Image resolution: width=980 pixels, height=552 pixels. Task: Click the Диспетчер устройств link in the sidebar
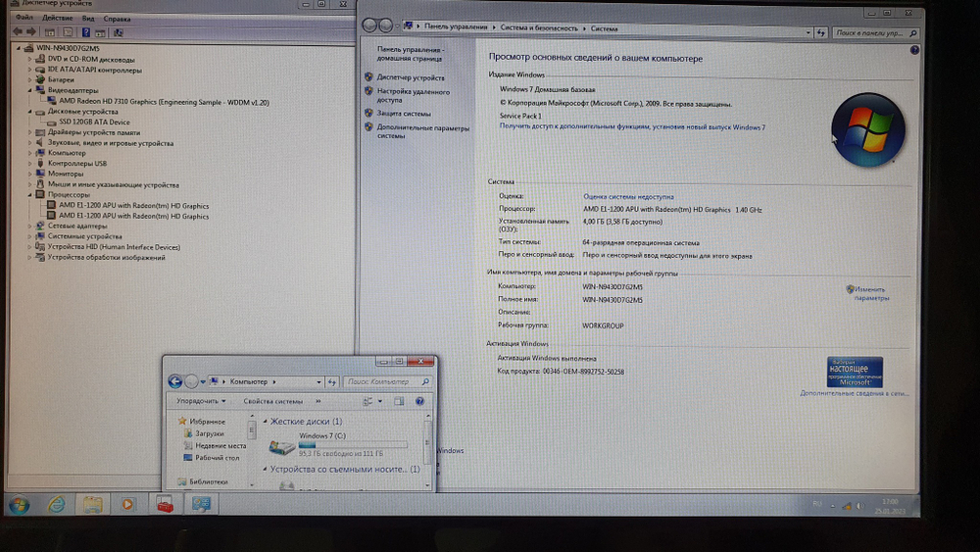pos(411,77)
